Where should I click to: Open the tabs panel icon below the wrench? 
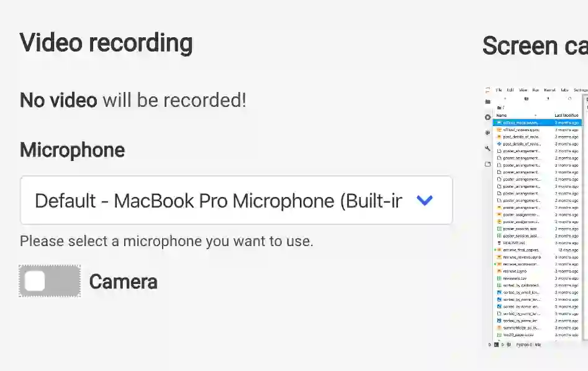pyautogui.click(x=488, y=164)
